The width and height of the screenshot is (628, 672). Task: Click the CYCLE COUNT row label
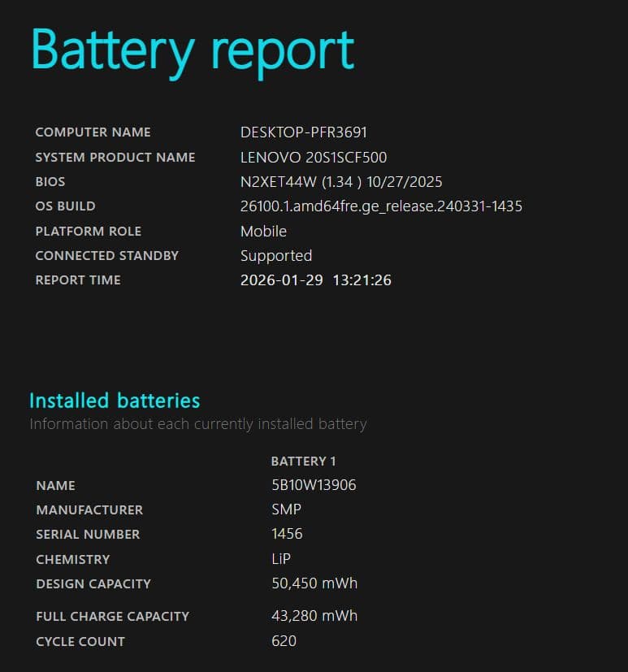coord(80,642)
